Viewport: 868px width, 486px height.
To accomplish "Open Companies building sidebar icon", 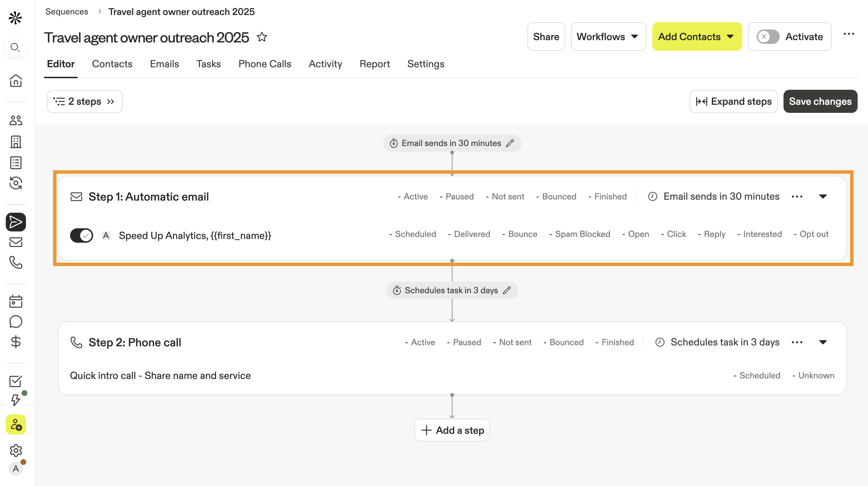I will (16, 142).
